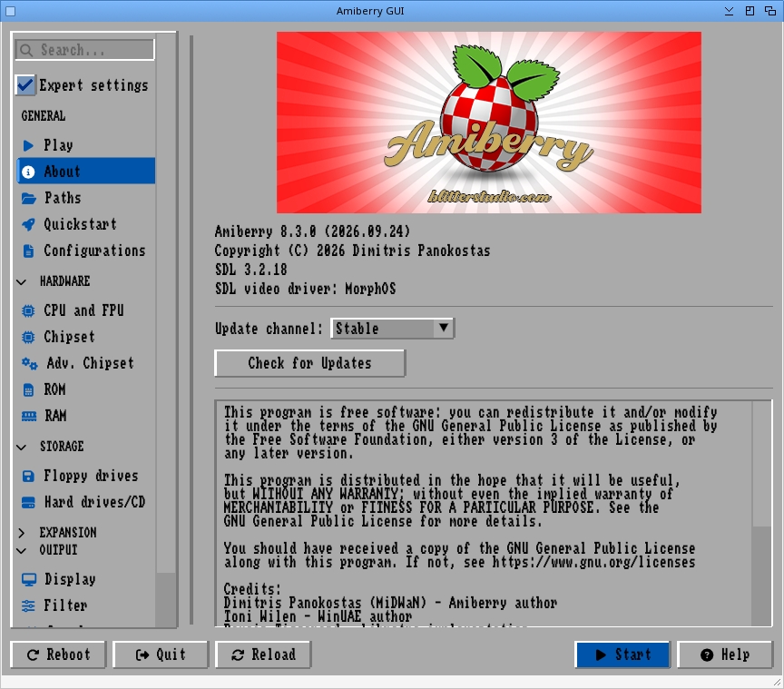Screen dimensions: 784x689
Task: Click the 'SDL 3.2.18' text
Action: coord(251,270)
